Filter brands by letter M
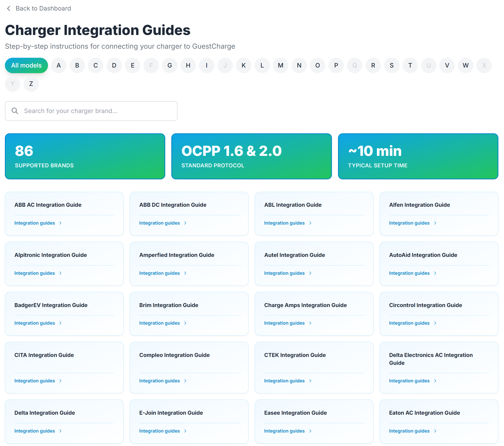Image resolution: width=504 pixels, height=446 pixels. tap(281, 65)
